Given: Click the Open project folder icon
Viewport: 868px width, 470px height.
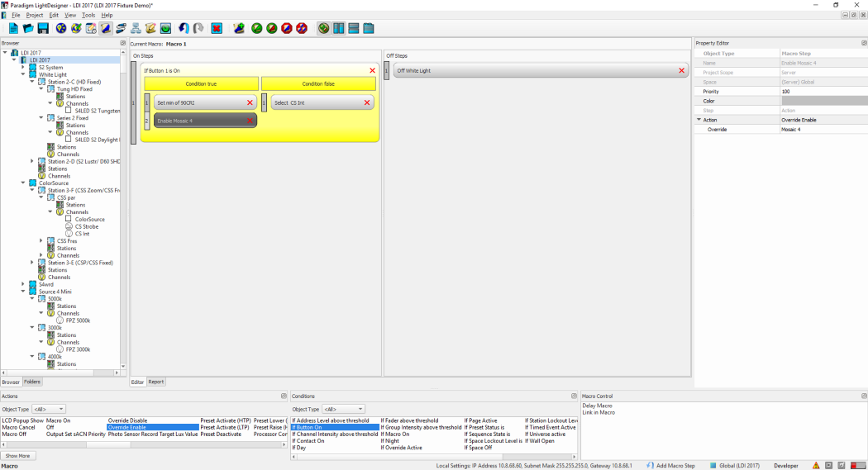Looking at the screenshot, I should [x=29, y=28].
